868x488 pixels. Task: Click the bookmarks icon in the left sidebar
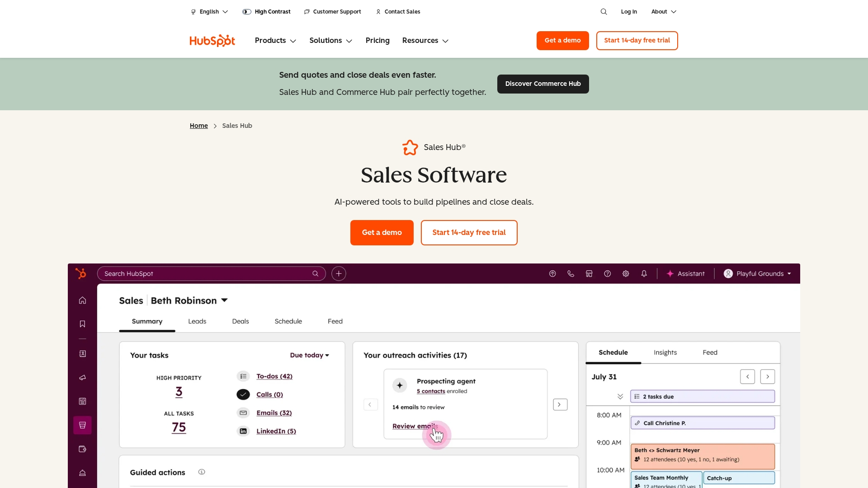click(x=82, y=324)
